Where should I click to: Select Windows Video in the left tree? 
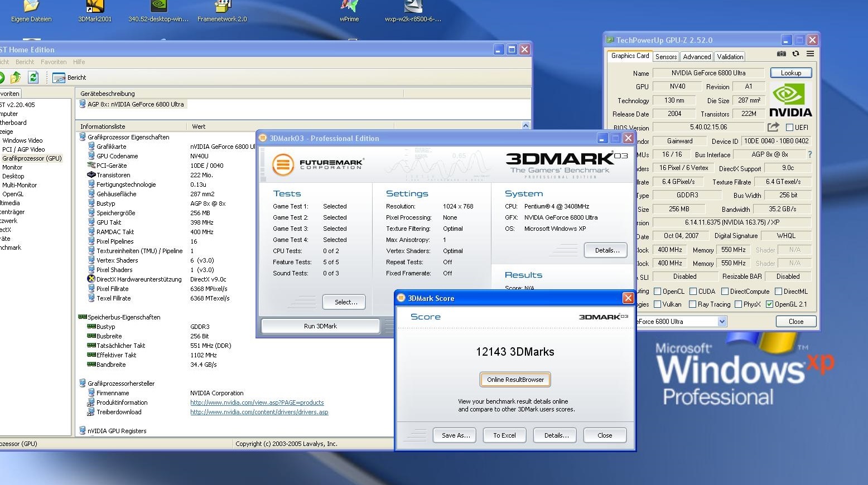point(22,140)
